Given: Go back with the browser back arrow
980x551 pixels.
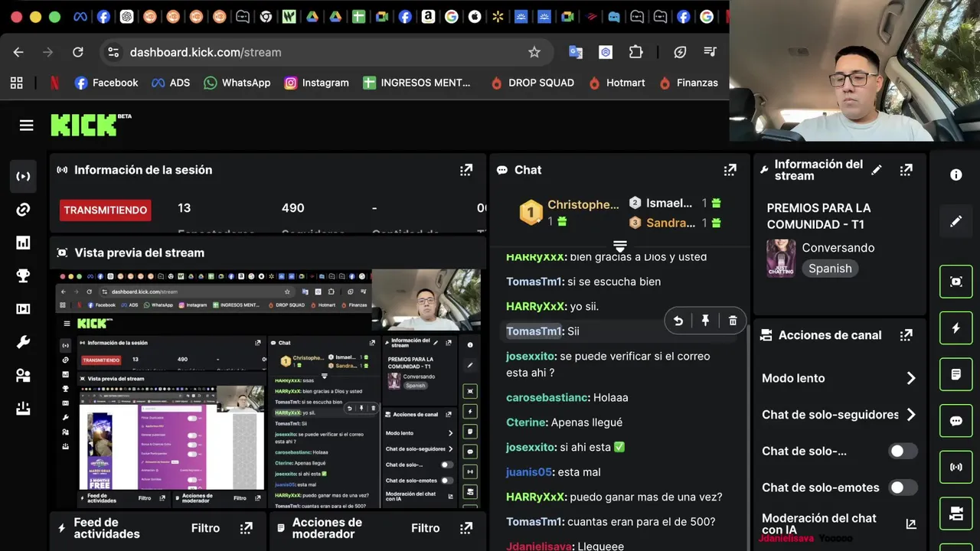Looking at the screenshot, I should click(x=18, y=52).
